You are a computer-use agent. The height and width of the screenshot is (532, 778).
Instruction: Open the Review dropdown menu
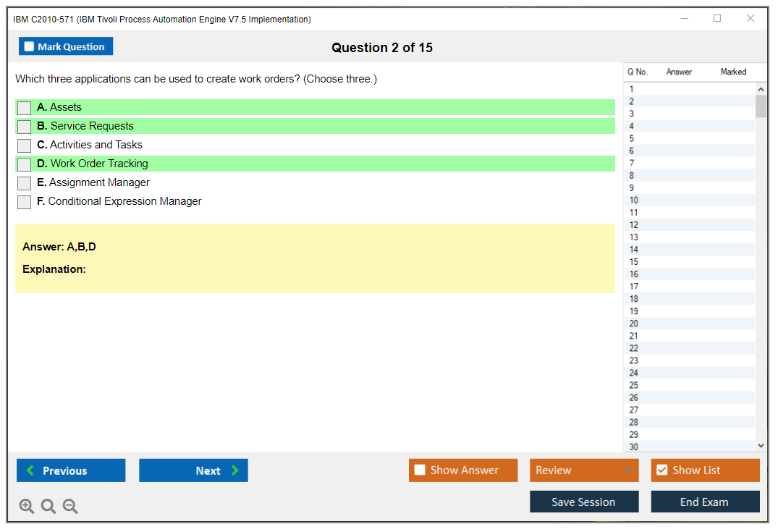(x=584, y=470)
